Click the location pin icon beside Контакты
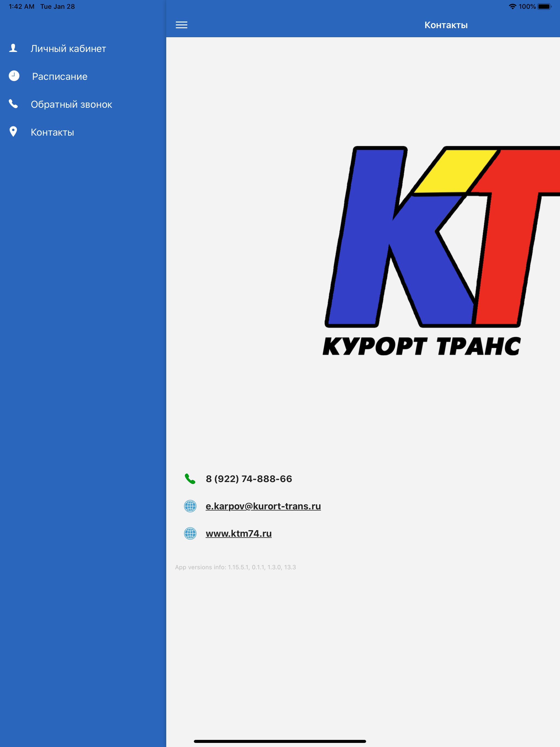The width and height of the screenshot is (560, 747). point(13,131)
